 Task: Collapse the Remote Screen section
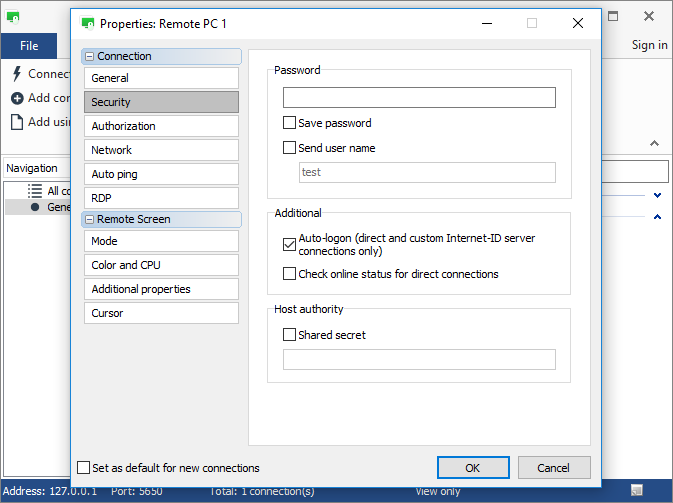(89, 220)
